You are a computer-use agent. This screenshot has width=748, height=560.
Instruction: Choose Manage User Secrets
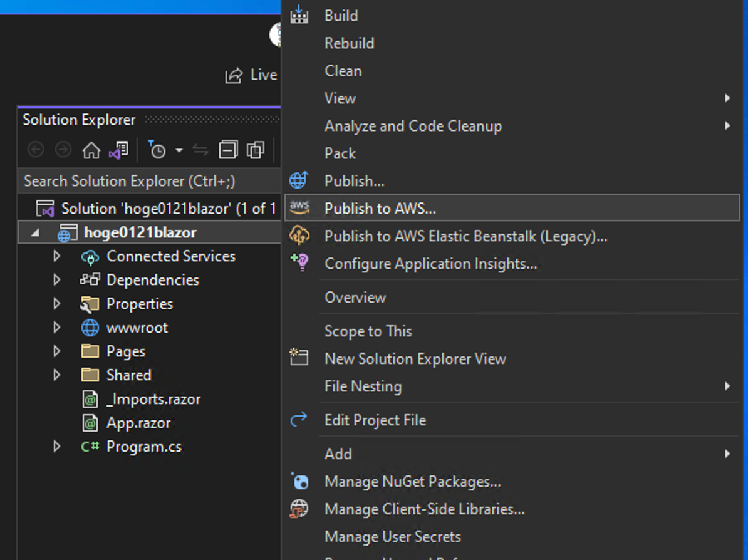pyautogui.click(x=512, y=537)
